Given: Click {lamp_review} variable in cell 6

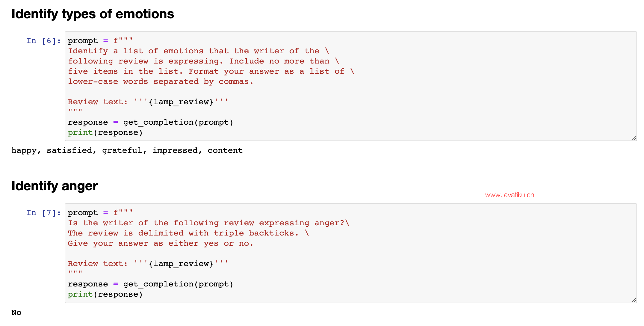Looking at the screenshot, I should (181, 102).
